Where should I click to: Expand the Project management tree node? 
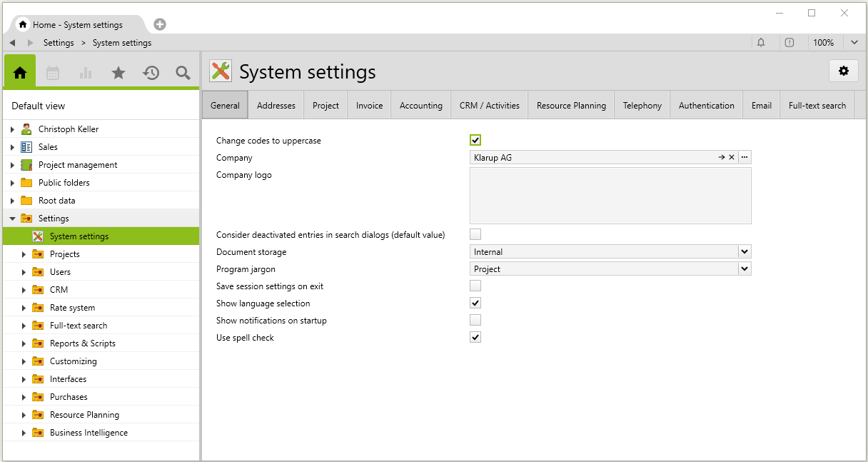click(12, 165)
